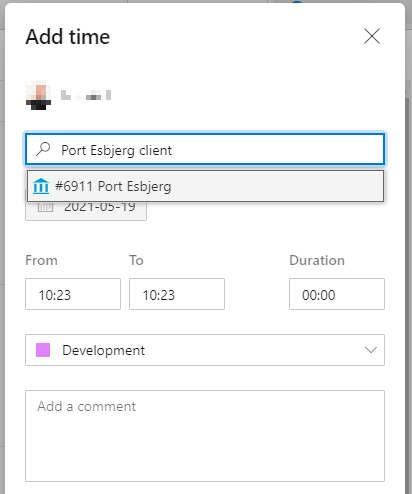Select the blurred user name

point(86,95)
